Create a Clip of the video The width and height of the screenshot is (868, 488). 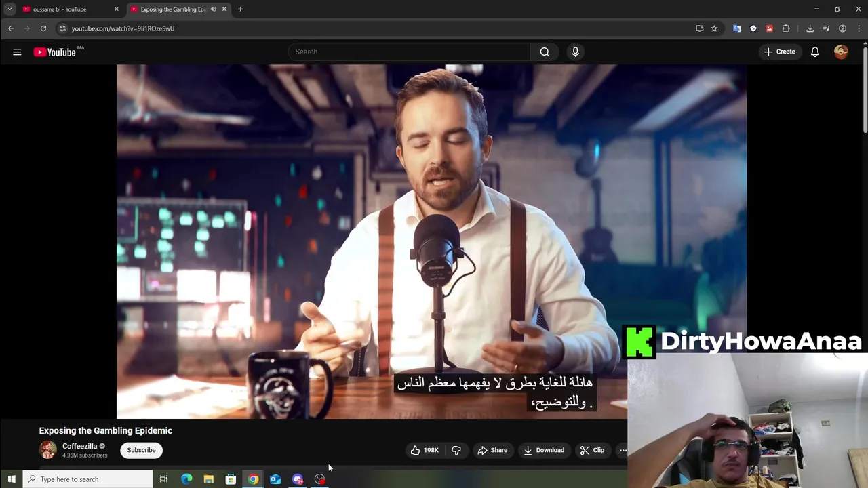592,450
